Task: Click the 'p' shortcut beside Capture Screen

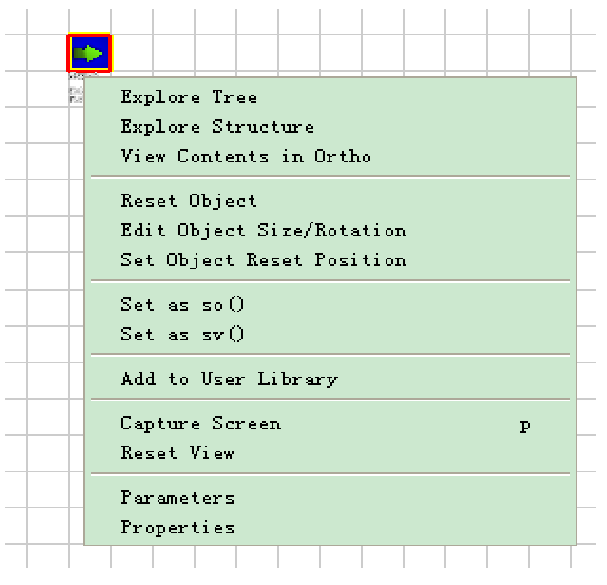Action: click(525, 424)
